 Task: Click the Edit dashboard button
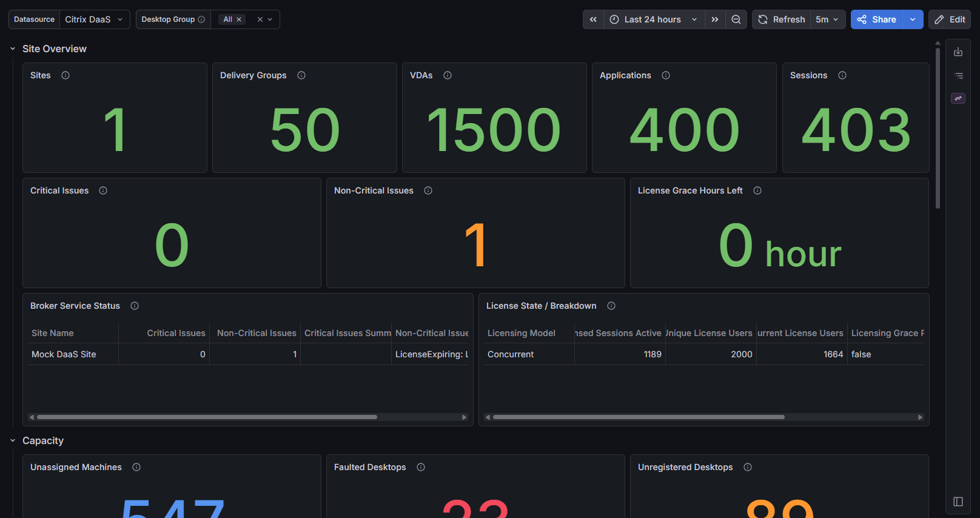pos(950,19)
